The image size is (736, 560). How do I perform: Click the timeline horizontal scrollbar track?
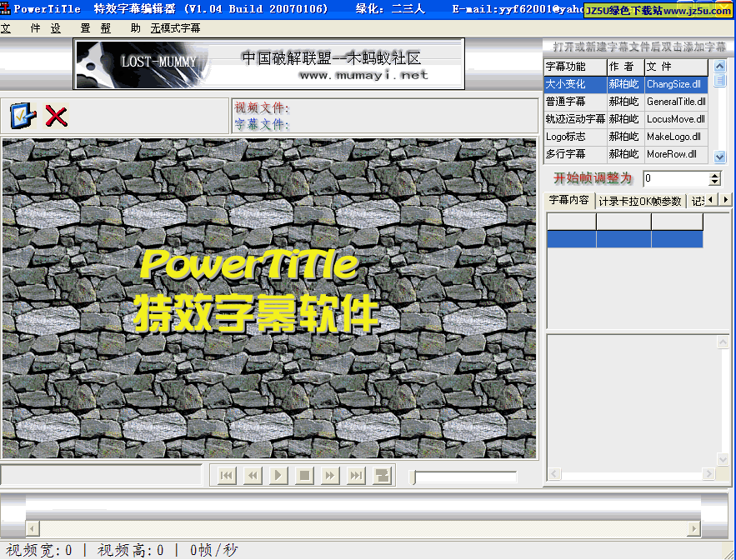[363, 528]
